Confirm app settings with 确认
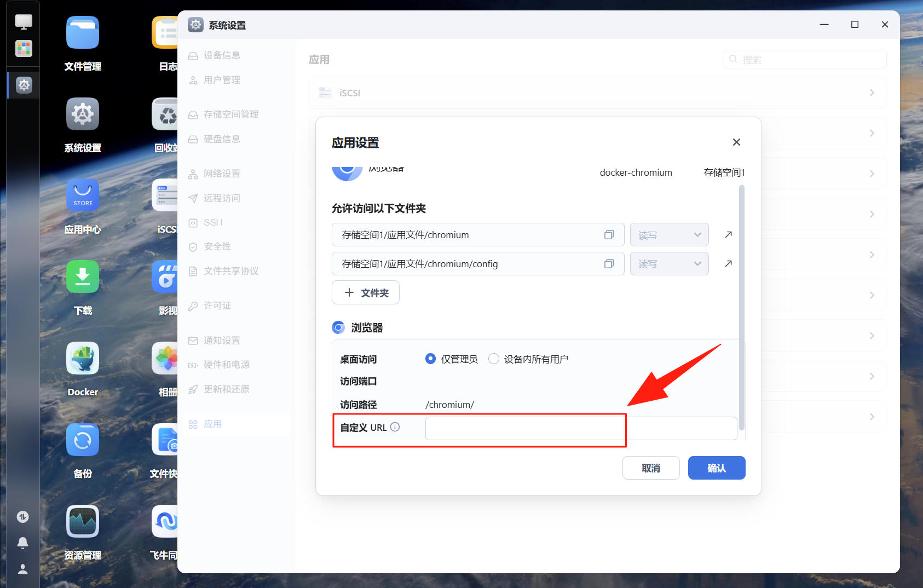 [x=717, y=468]
